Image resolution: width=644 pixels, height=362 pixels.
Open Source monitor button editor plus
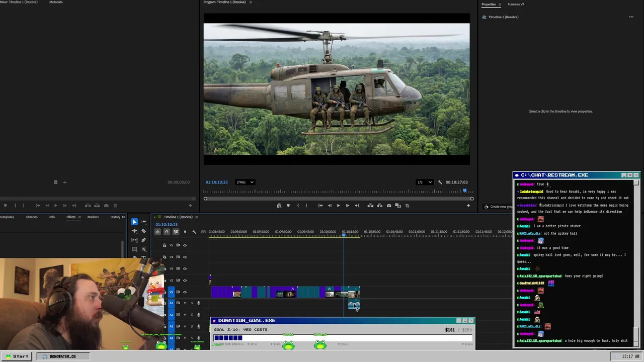[x=190, y=205]
